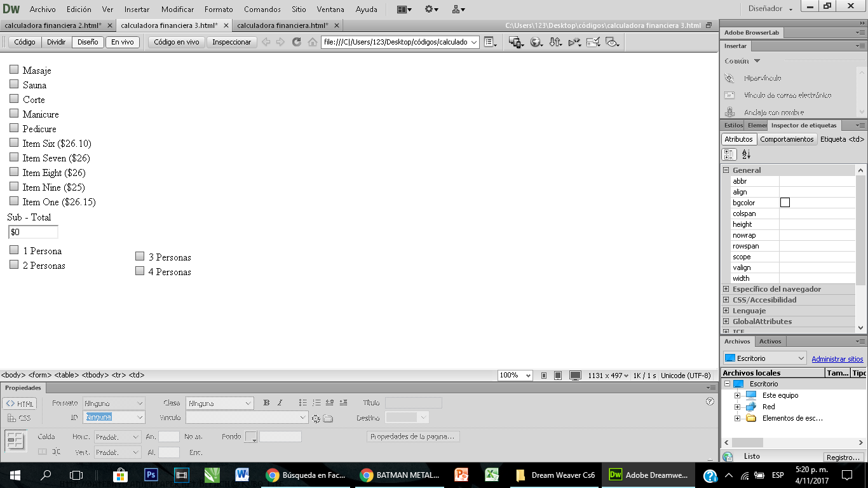Screen dimensions: 868x488
Task: Check the 1 Persona checkbox
Action: pyautogui.click(x=14, y=250)
